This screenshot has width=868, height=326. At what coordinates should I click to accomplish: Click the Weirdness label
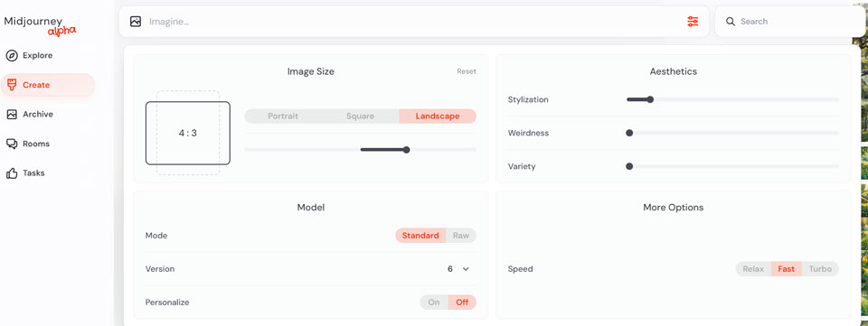(528, 133)
